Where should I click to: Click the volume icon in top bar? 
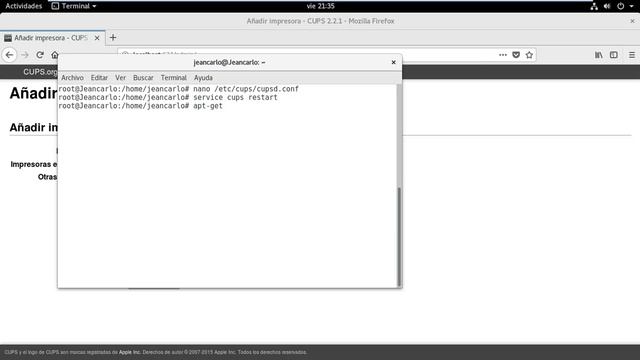tap(607, 6)
